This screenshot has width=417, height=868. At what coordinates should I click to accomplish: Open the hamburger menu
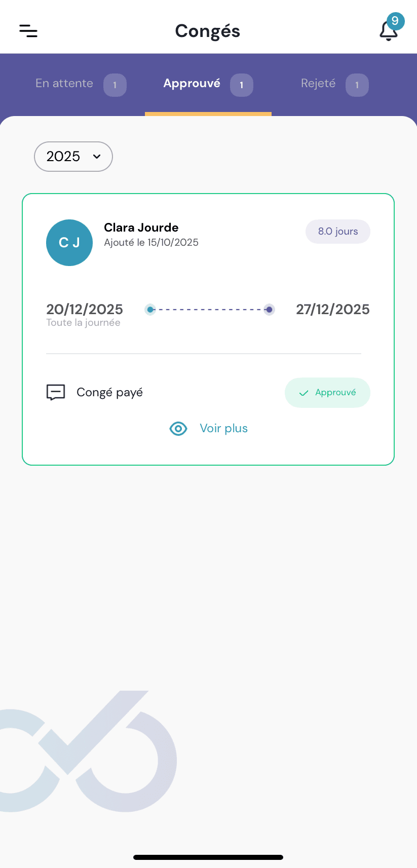click(x=28, y=31)
